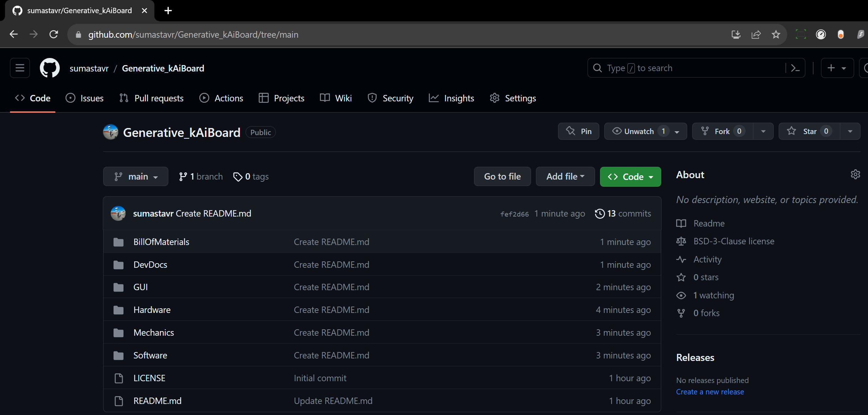Toggle Unwatch for this repository
This screenshot has width=868, height=415.
pyautogui.click(x=639, y=131)
